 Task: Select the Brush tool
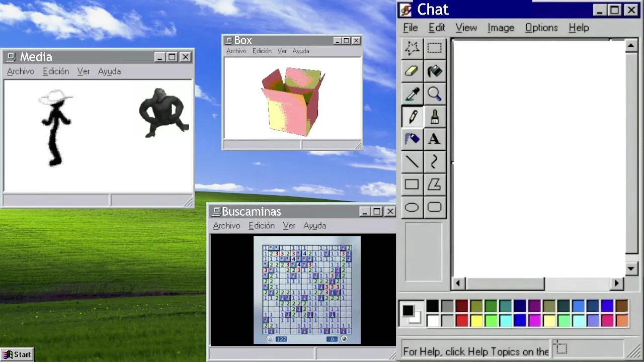point(434,117)
